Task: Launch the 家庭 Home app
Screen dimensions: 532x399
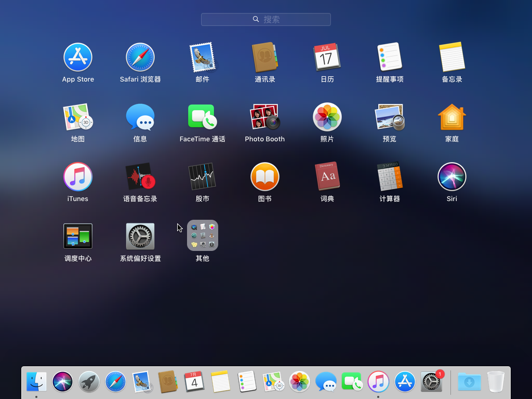Action: (x=452, y=117)
